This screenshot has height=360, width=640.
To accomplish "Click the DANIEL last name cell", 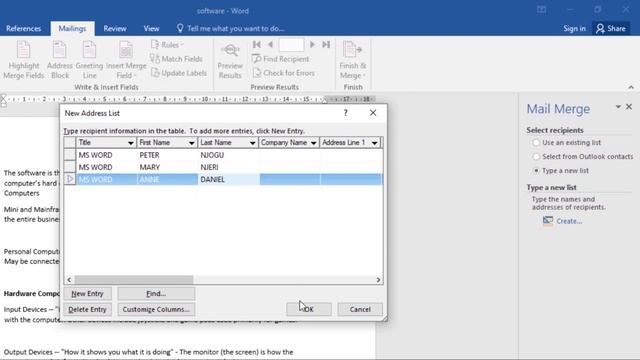I will pos(228,180).
